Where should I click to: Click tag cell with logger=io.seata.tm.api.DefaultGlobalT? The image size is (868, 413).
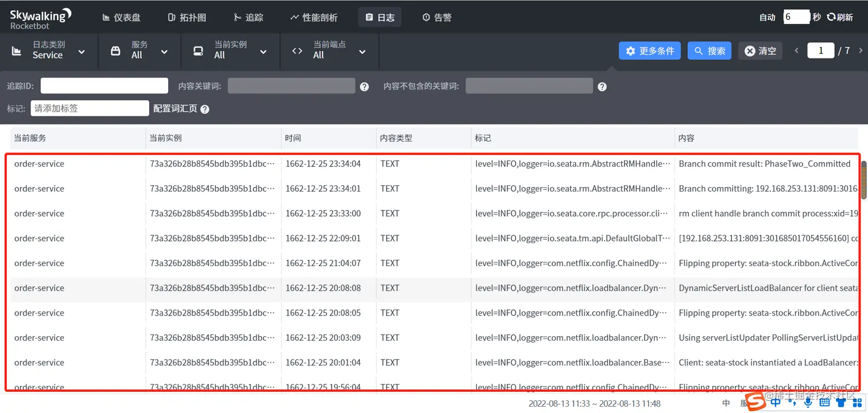[573, 238]
